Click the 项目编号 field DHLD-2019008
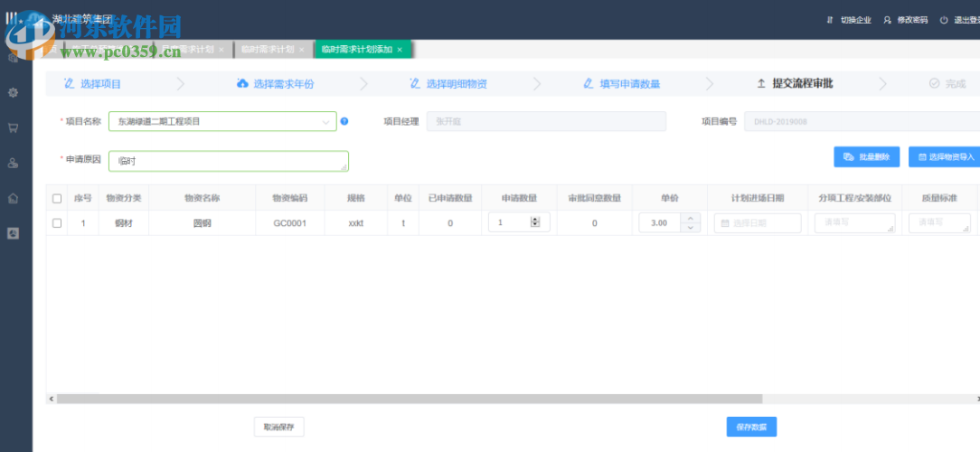This screenshot has height=452, width=980. point(862,121)
